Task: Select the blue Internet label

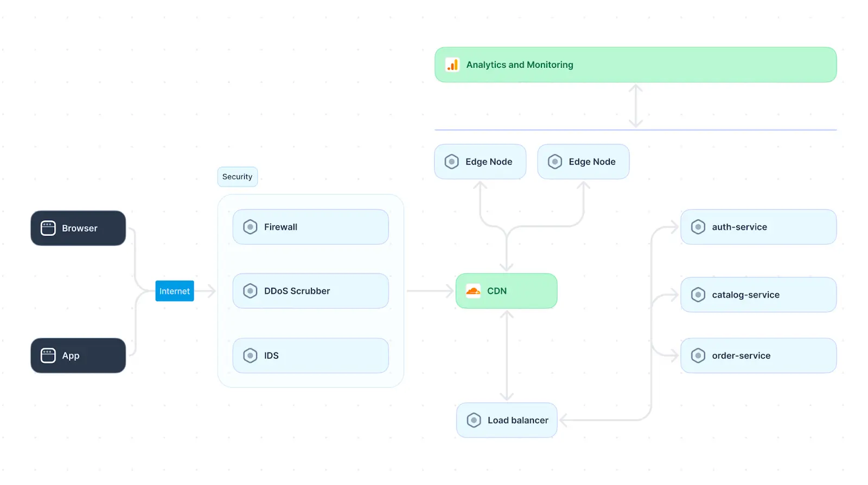Action: [175, 291]
